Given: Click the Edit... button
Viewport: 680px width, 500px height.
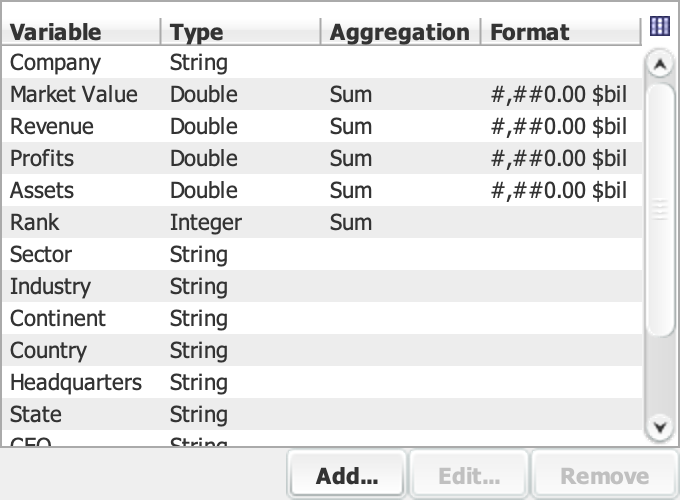Looking at the screenshot, I should [468, 476].
